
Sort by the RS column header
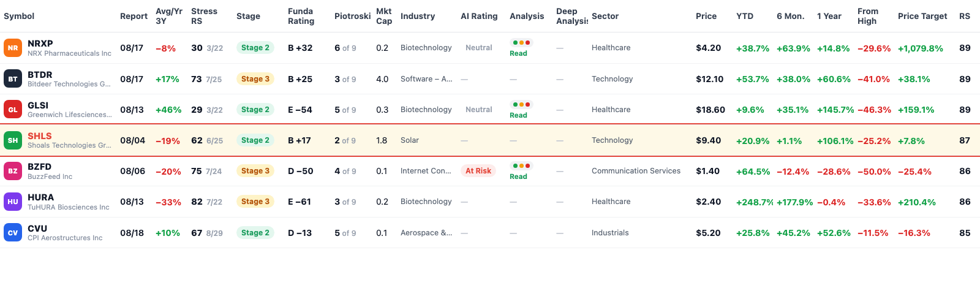point(965,16)
